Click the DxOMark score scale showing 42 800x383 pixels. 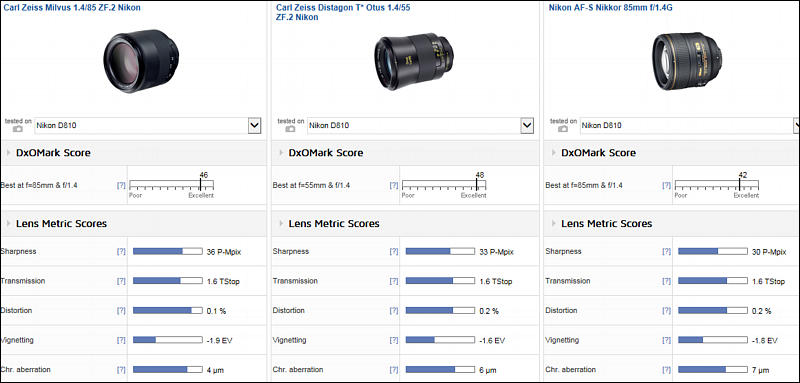pyautogui.click(x=717, y=185)
